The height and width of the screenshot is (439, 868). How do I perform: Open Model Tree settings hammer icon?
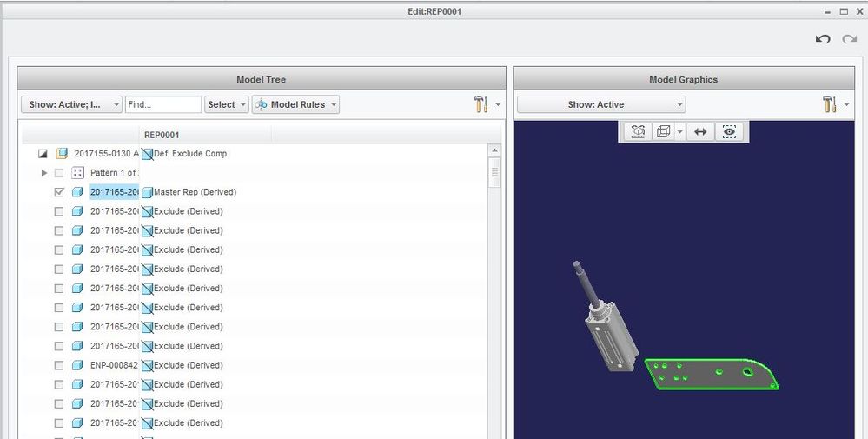point(481,104)
